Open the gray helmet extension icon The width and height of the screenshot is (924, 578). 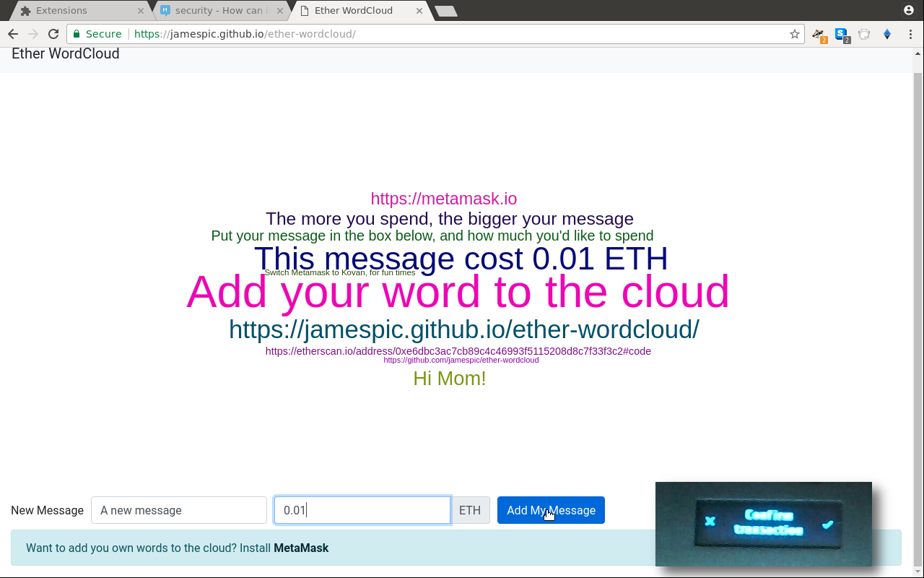click(864, 34)
